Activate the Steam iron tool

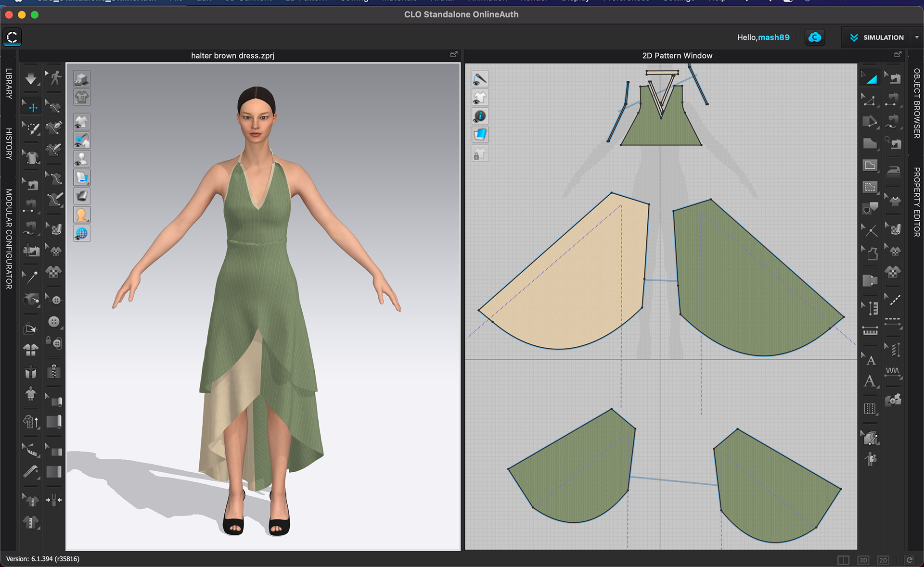click(893, 170)
